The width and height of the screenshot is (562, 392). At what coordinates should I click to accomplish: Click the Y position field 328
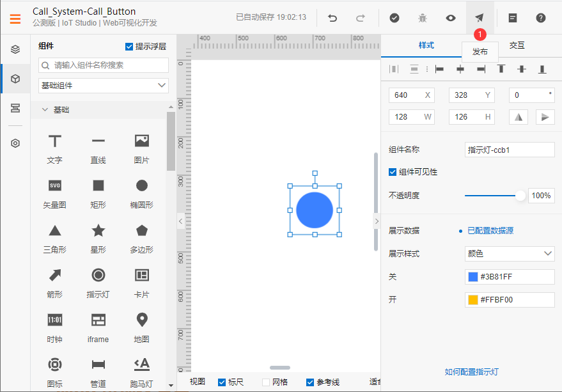click(472, 95)
